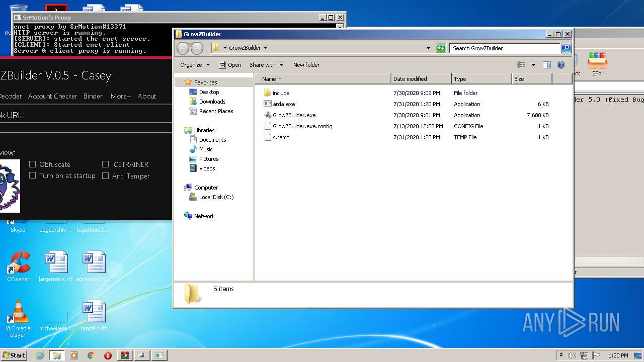The image size is (644, 362).
Task: Enable the .CETRAINER checkbox
Action: pos(105,164)
